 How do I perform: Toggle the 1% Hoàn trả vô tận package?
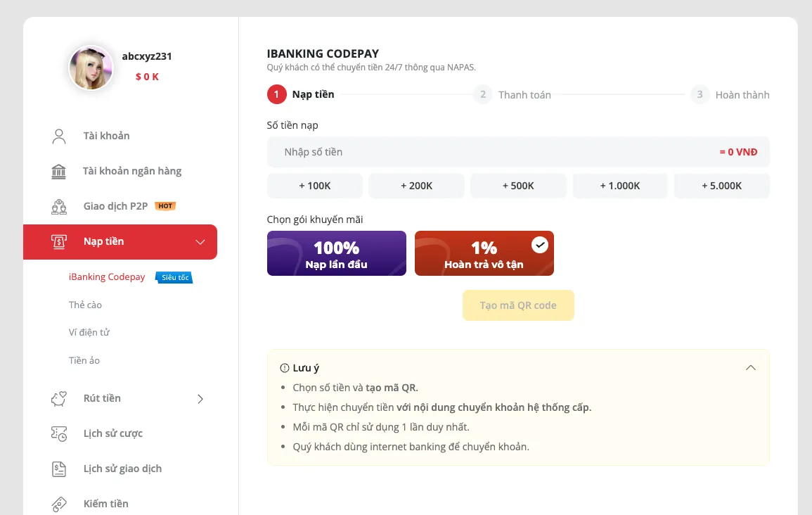click(x=484, y=253)
